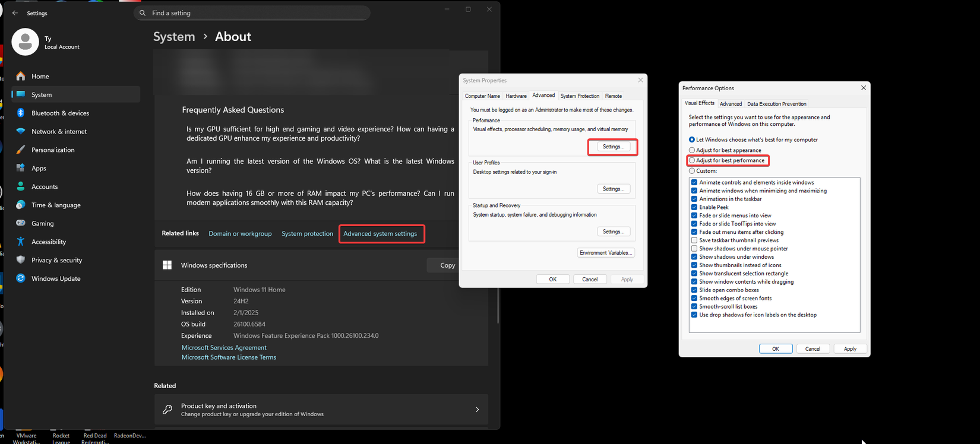Uncheck Show window contents while dragging
The height and width of the screenshot is (444, 980).
pos(694,282)
